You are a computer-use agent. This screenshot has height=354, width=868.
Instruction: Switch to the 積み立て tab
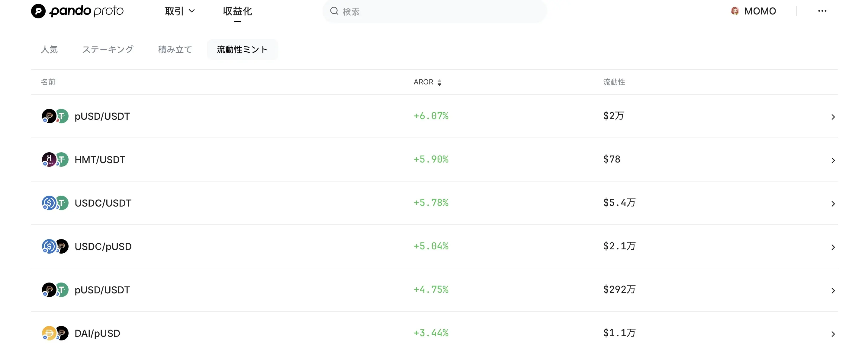(x=175, y=49)
